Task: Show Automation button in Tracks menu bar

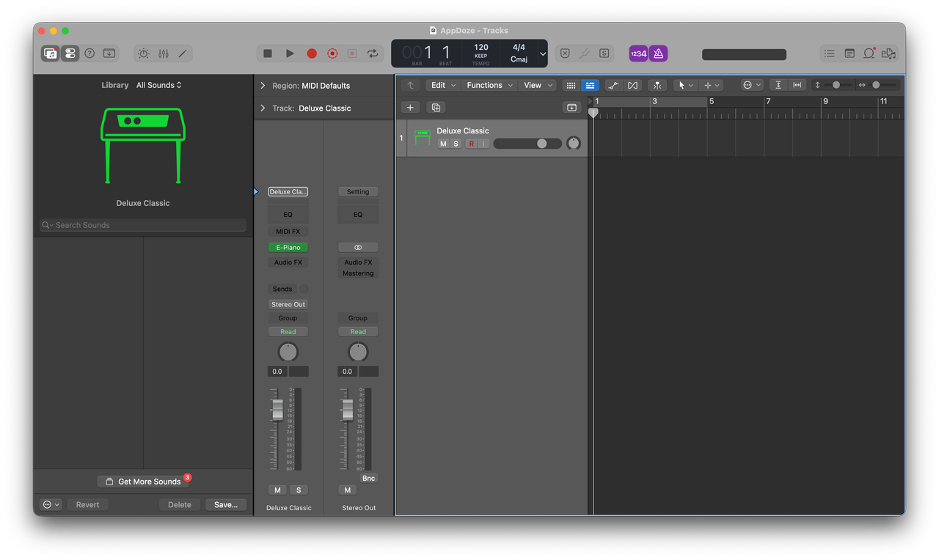Action: (x=613, y=85)
